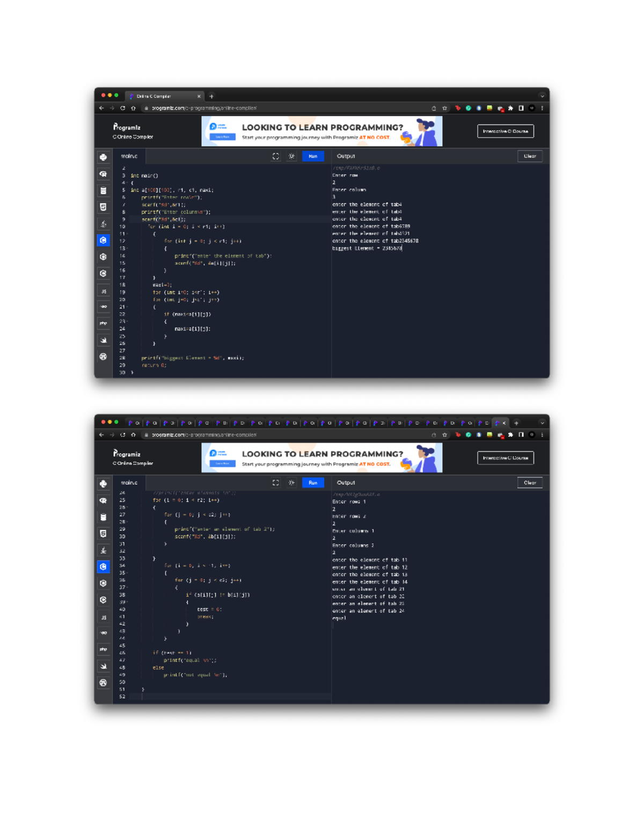Screen dimensions: 644x834
Task: Open the Go compiler icon in the multi-tab window
Action: (104, 633)
